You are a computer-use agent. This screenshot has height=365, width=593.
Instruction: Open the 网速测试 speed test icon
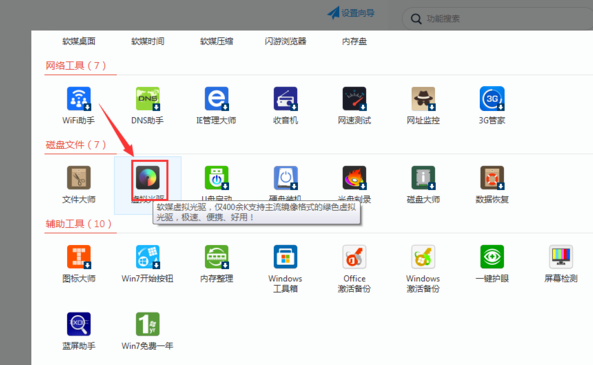click(354, 99)
